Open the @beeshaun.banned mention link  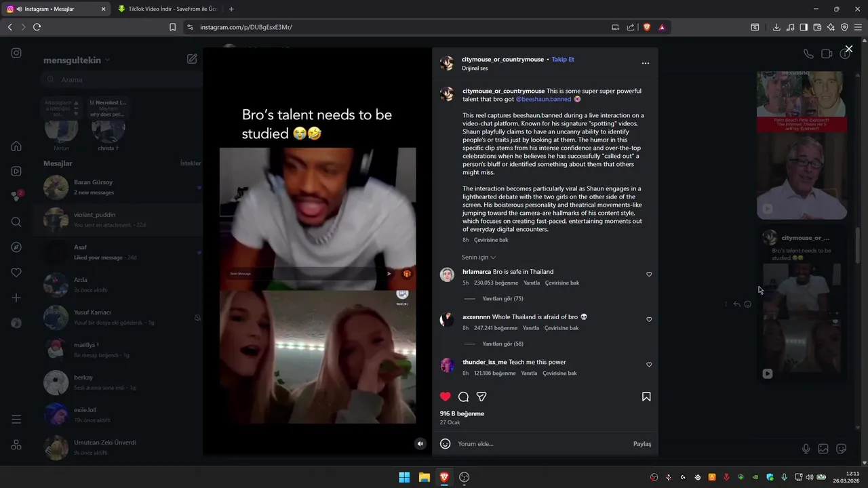pyautogui.click(x=543, y=99)
